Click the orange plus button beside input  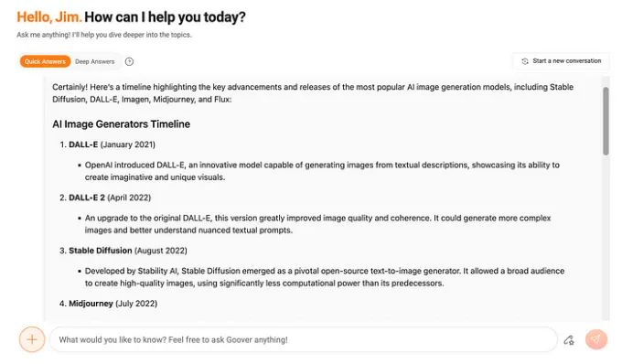click(32, 339)
